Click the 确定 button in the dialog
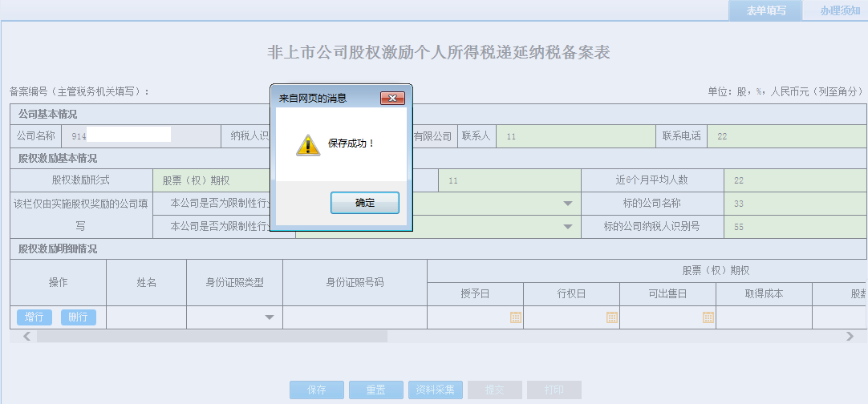The image size is (868, 404). [x=364, y=204]
